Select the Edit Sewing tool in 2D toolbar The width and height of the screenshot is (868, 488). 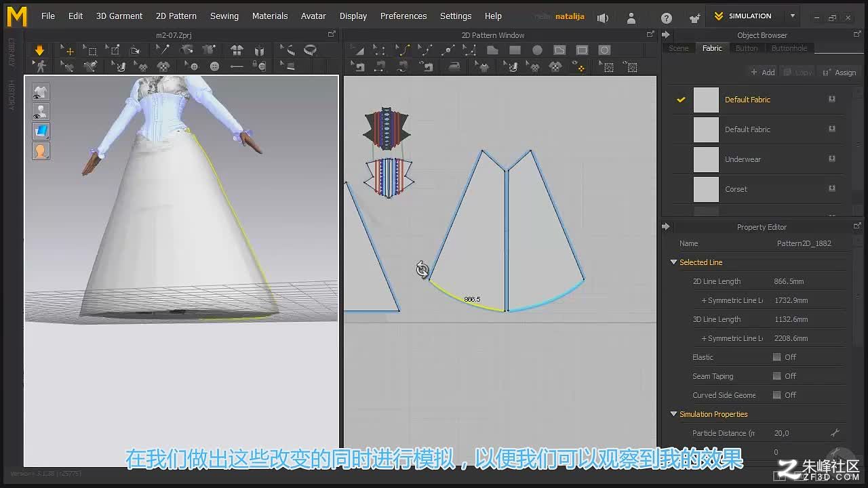point(359,66)
